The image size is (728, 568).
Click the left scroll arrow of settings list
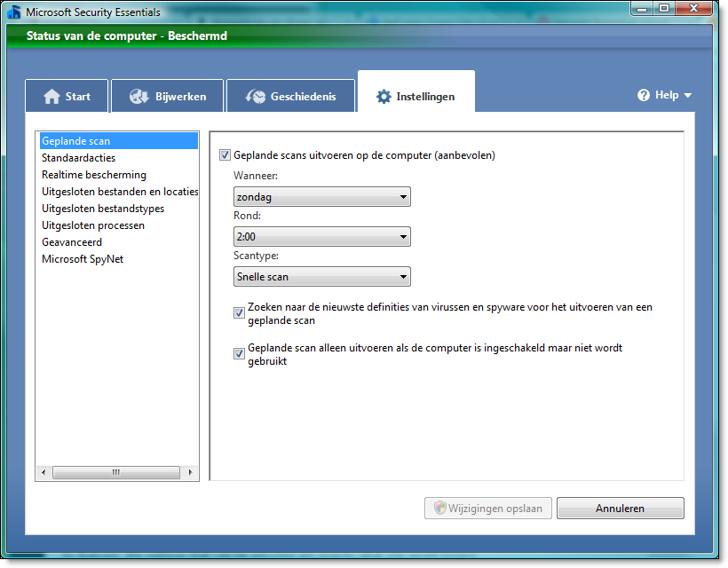pyautogui.click(x=44, y=472)
